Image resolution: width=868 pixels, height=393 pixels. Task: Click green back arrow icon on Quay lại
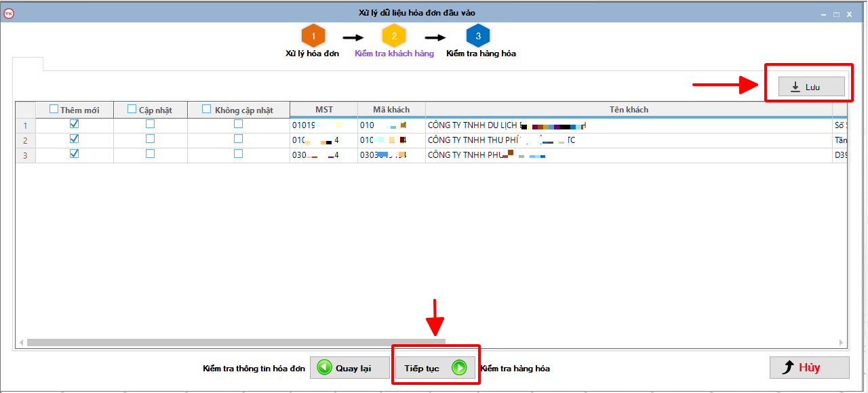coord(325,368)
